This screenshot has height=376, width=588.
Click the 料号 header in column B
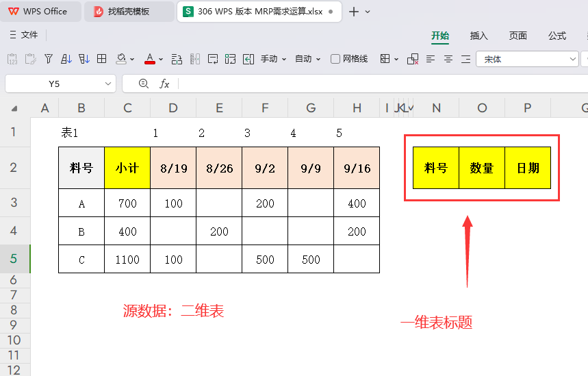81,168
